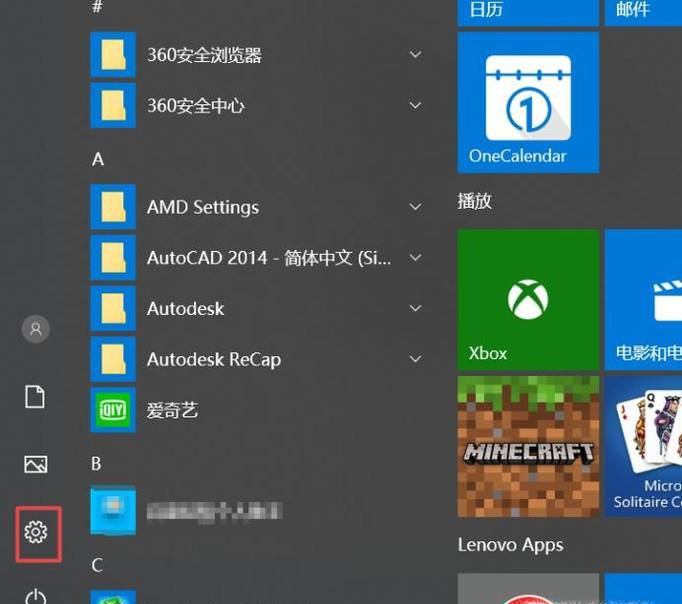Click the 播放 tile group heading
Image resolution: width=682 pixels, height=604 pixels.
pos(475,201)
